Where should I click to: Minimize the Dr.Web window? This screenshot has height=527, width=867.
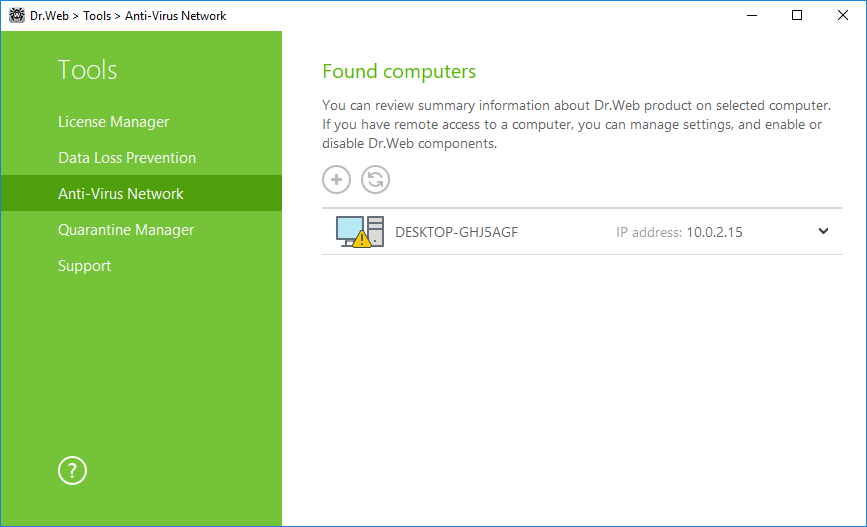tap(751, 15)
